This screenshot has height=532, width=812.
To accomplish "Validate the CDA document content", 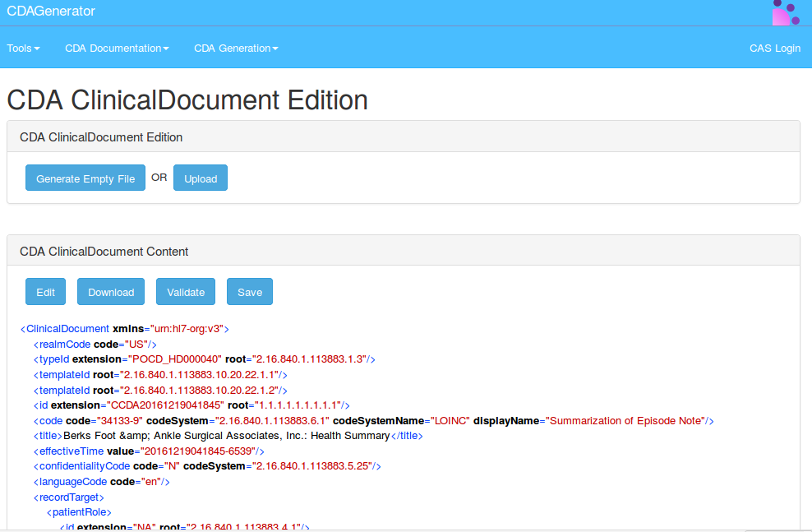I will [186, 292].
